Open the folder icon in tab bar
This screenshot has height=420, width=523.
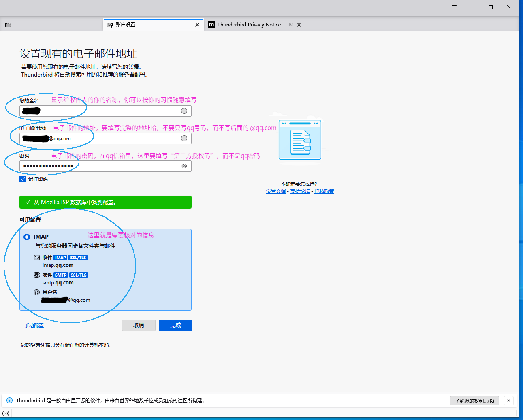8,25
